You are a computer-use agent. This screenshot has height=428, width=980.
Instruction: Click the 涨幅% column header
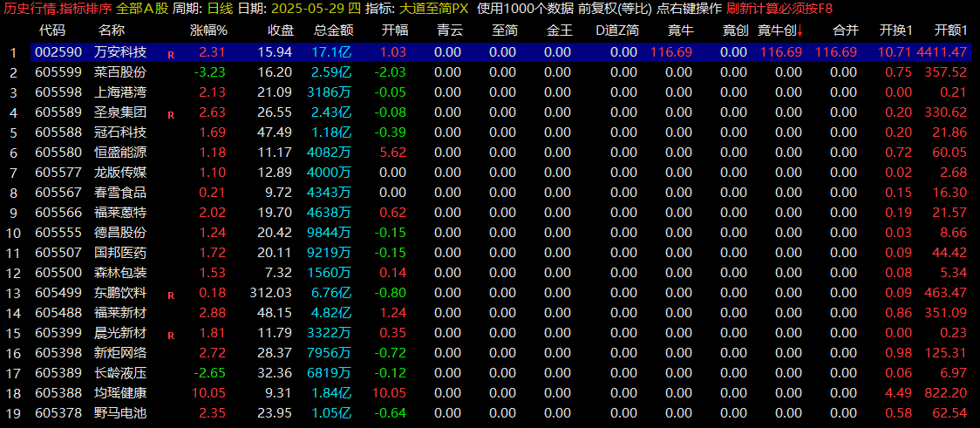pos(208,30)
